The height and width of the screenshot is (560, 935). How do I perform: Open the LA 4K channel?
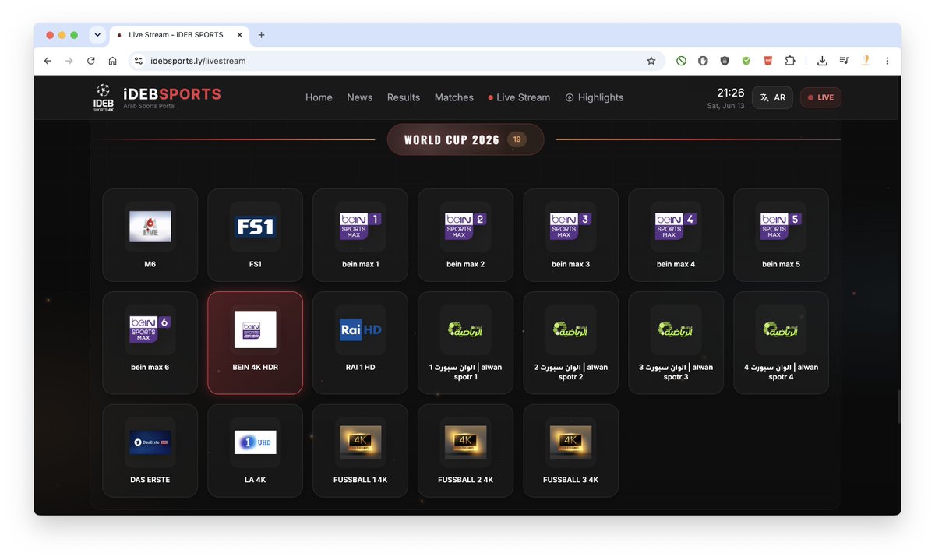[255, 450]
